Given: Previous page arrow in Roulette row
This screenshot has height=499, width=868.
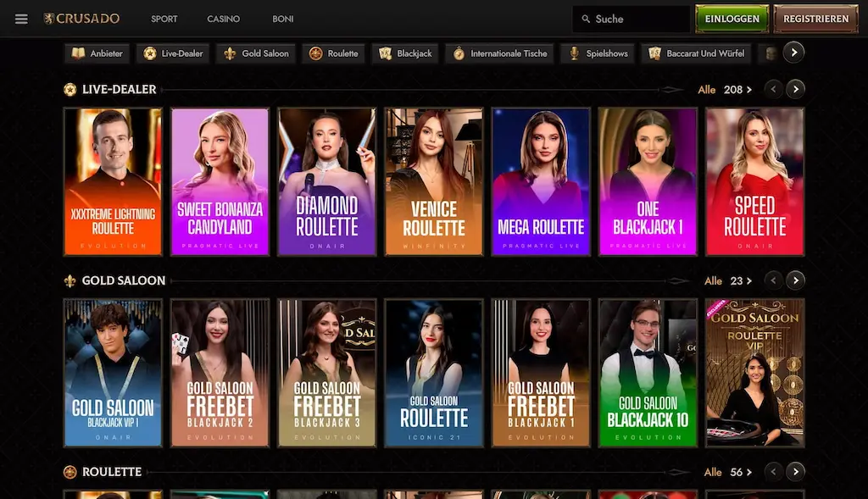Looking at the screenshot, I should tap(773, 472).
